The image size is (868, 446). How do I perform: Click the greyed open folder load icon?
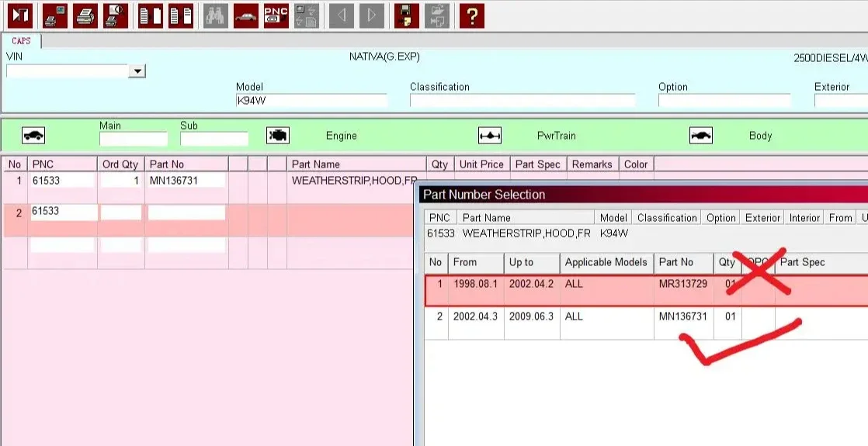click(x=437, y=16)
